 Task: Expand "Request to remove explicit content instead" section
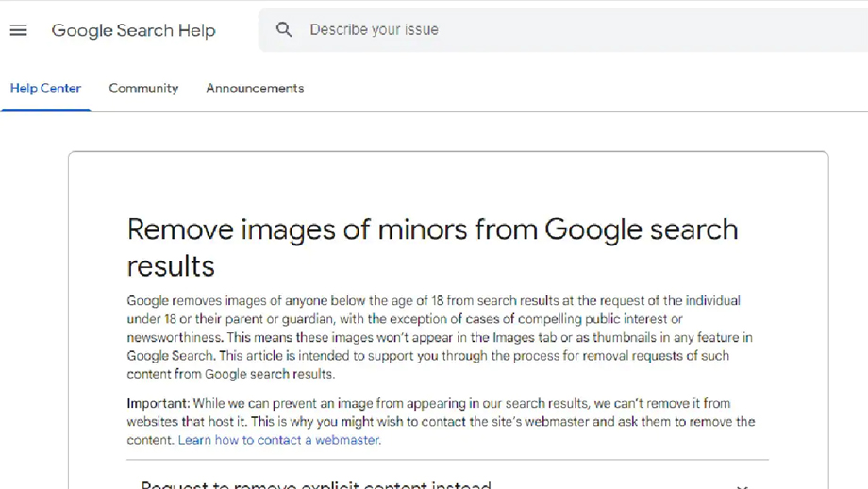point(316,484)
